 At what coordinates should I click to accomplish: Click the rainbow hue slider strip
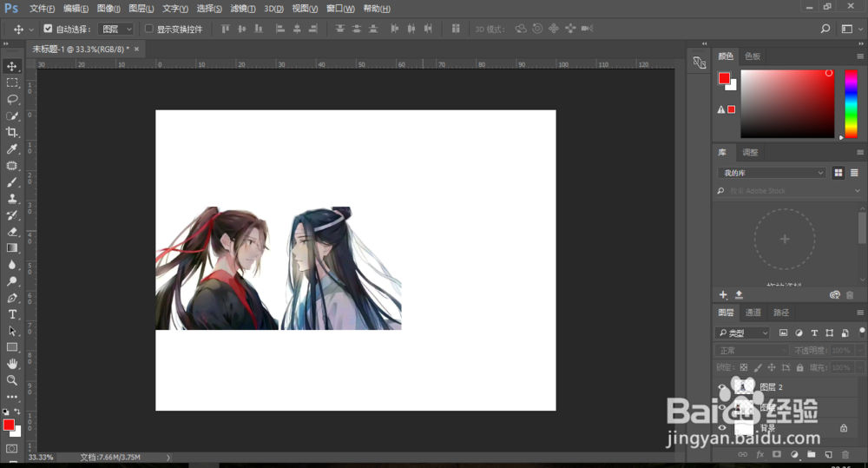[851, 103]
